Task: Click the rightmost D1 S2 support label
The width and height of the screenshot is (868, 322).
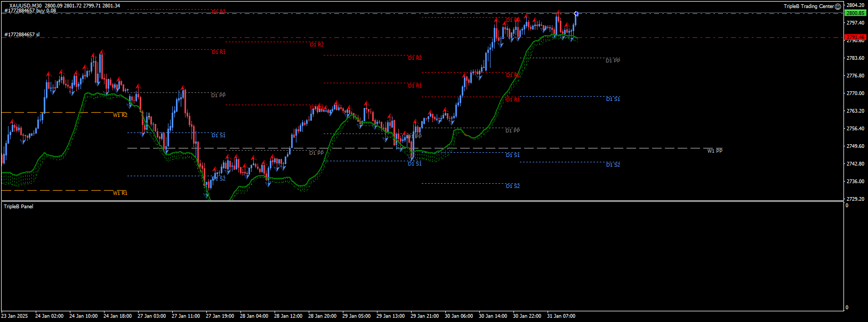Action: [613, 165]
